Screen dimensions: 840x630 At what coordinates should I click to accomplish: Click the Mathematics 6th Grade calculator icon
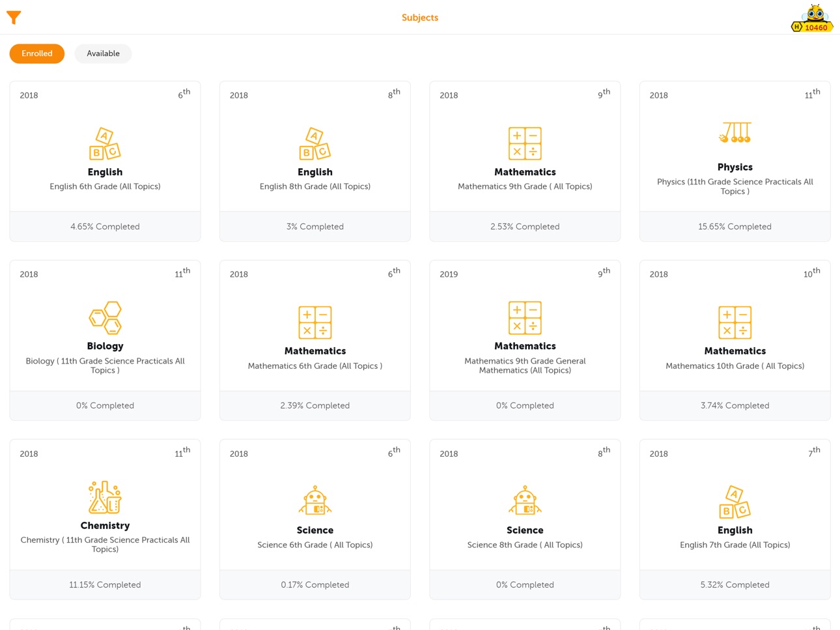coord(315,322)
